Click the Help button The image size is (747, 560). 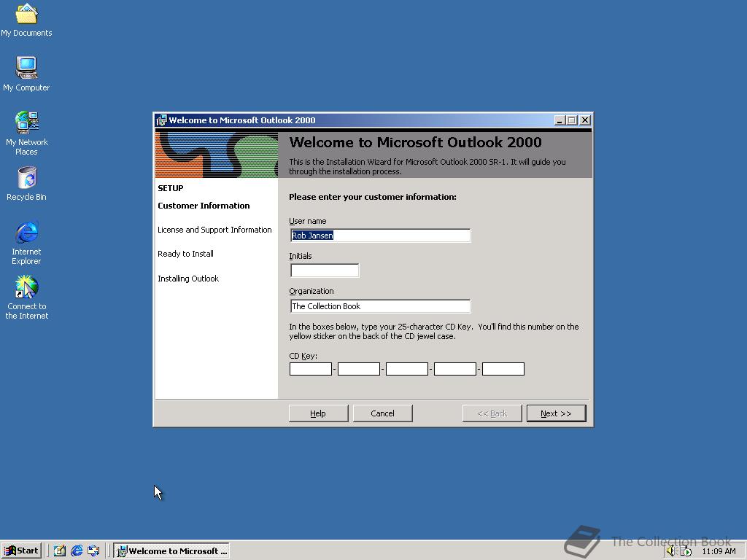[318, 413]
